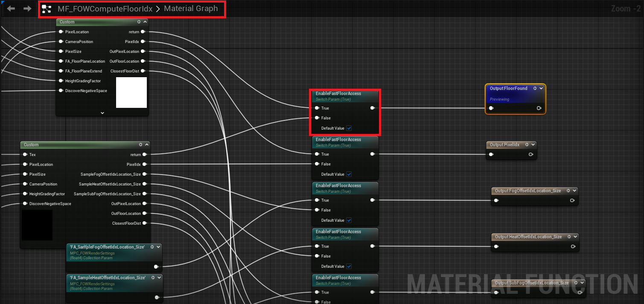Click the output pin of Output PixelIdx node

coord(530,154)
